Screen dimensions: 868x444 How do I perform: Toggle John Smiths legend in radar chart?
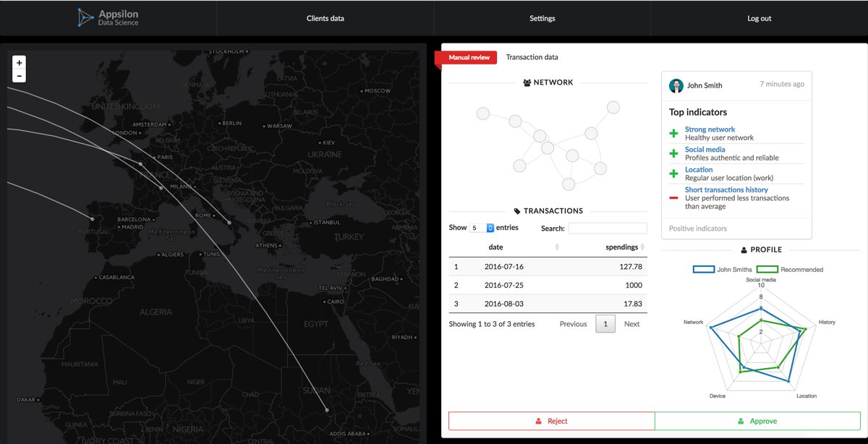[x=722, y=270]
